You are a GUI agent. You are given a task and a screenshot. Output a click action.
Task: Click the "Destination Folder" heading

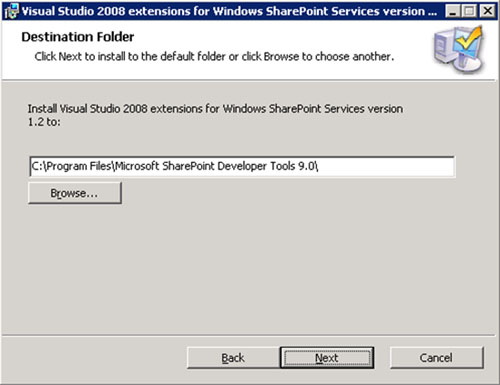78,37
